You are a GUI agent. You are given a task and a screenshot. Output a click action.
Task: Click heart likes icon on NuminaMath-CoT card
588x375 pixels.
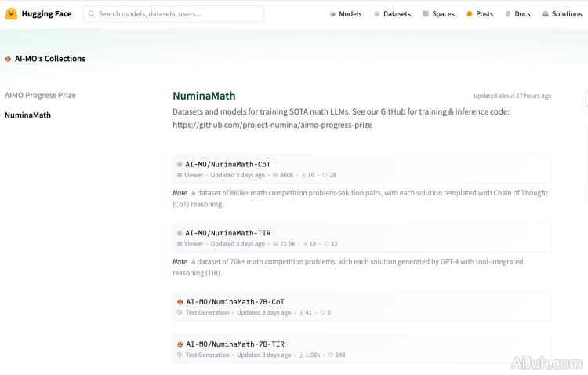point(325,175)
